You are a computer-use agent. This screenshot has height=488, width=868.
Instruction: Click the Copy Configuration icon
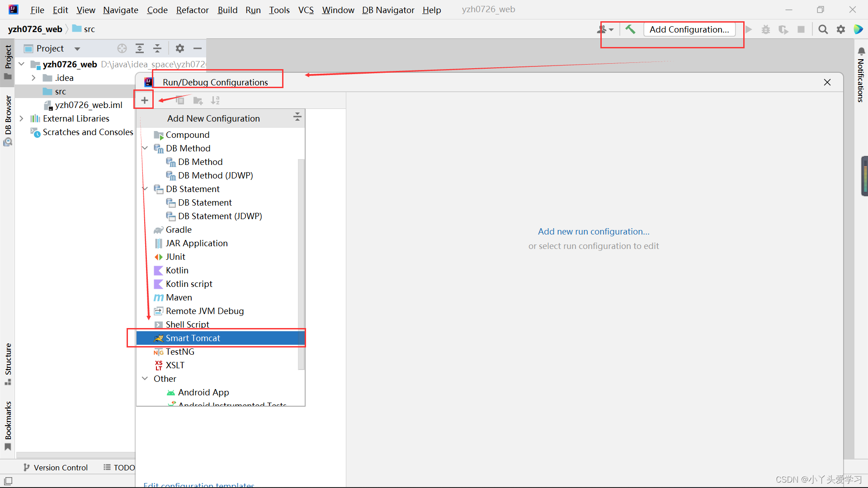coord(180,100)
